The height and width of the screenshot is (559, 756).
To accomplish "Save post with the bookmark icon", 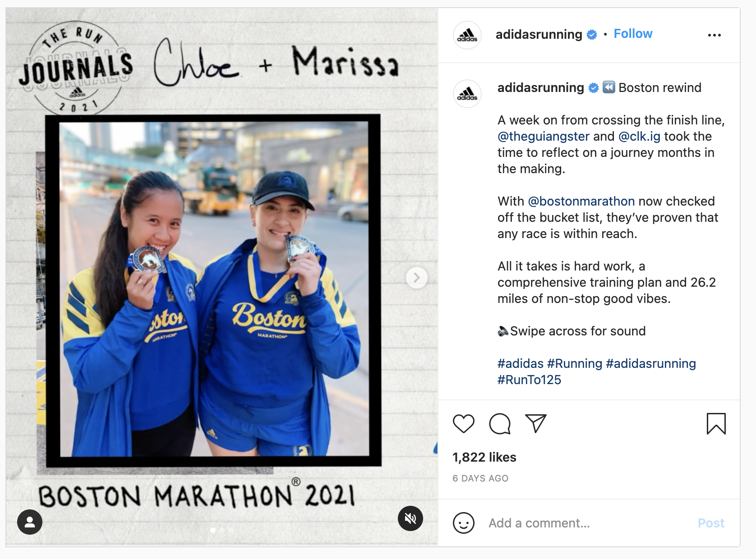I will coord(716,424).
